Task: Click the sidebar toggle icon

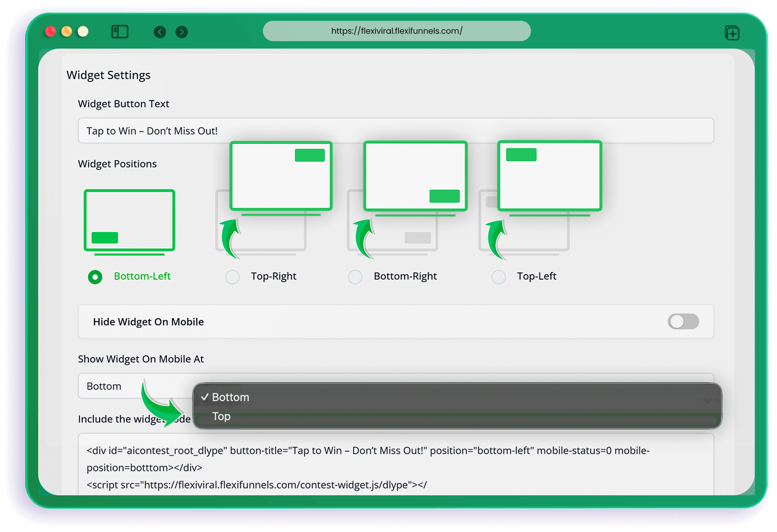Action: (x=120, y=32)
